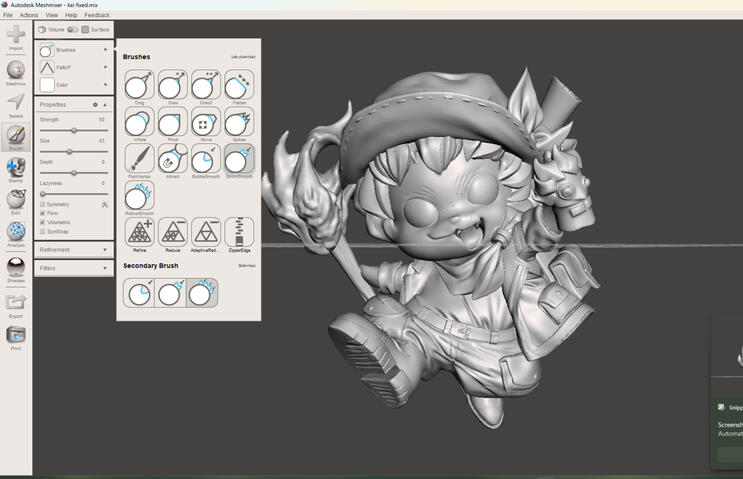The width and height of the screenshot is (743, 479).
Task: Open the Actions menu
Action: point(28,15)
